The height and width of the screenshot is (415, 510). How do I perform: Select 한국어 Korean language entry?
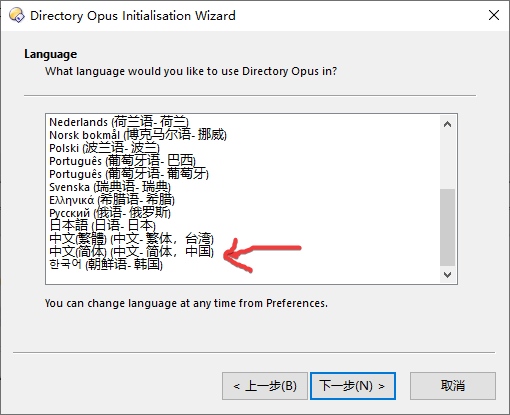(x=106, y=265)
